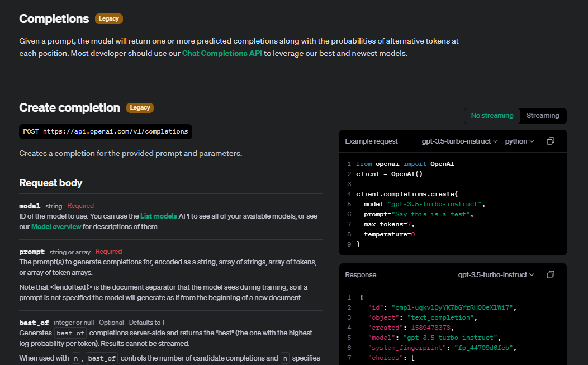Click the Create completion section heading
Viewport: 588px width, 365px height.
click(69, 107)
